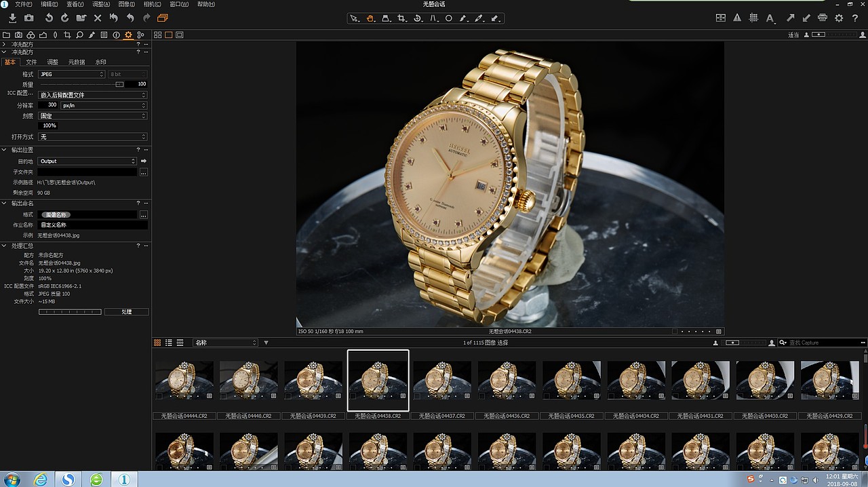Screen dimensions: 868x487
Task: Click the arrow icon next to Output destination
Action: (144, 161)
